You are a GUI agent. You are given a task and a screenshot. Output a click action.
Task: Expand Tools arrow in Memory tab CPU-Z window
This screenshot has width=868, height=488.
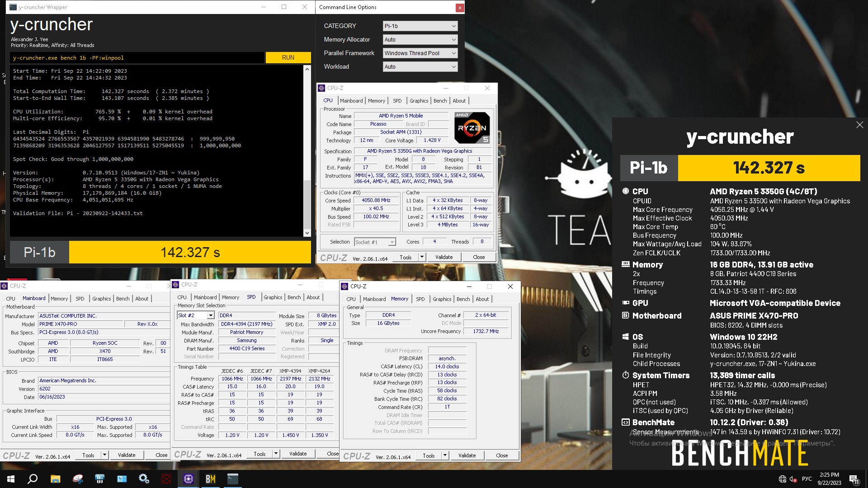click(445, 455)
